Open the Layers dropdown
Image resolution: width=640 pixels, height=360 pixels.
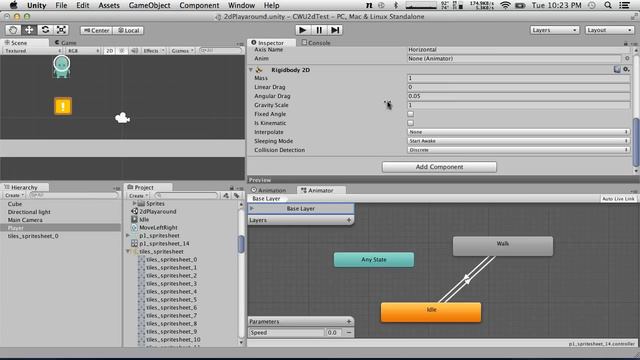(554, 30)
